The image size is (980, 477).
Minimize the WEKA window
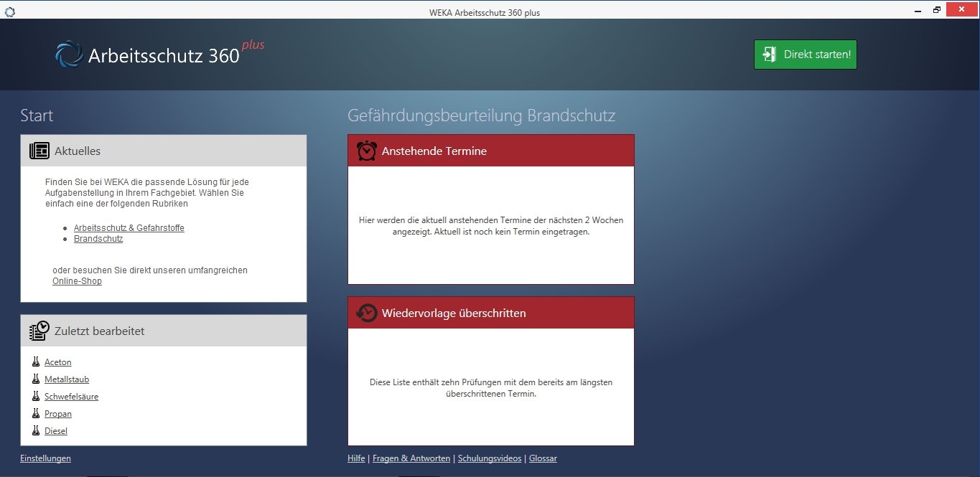tap(917, 10)
